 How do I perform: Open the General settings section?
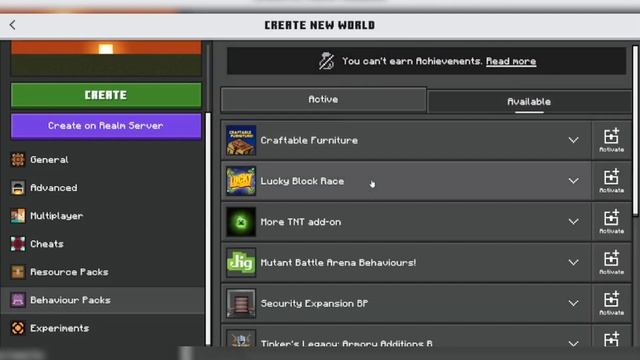coord(103,160)
